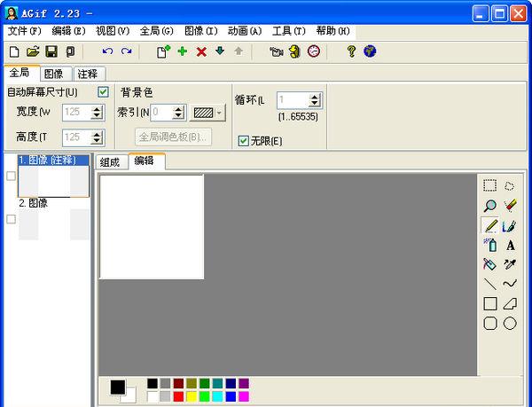This screenshot has width=532, height=407.
Task: Click the video camera toolbar icon
Action: (x=276, y=52)
